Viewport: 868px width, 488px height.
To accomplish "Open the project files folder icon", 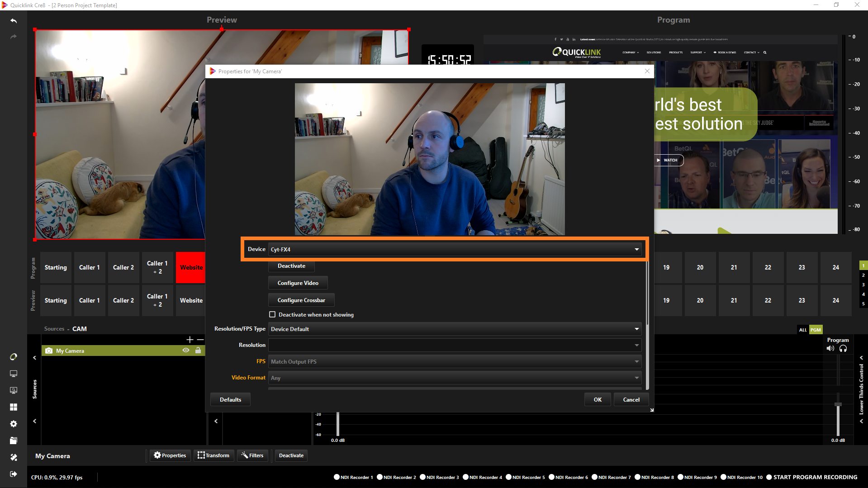I will point(14,441).
